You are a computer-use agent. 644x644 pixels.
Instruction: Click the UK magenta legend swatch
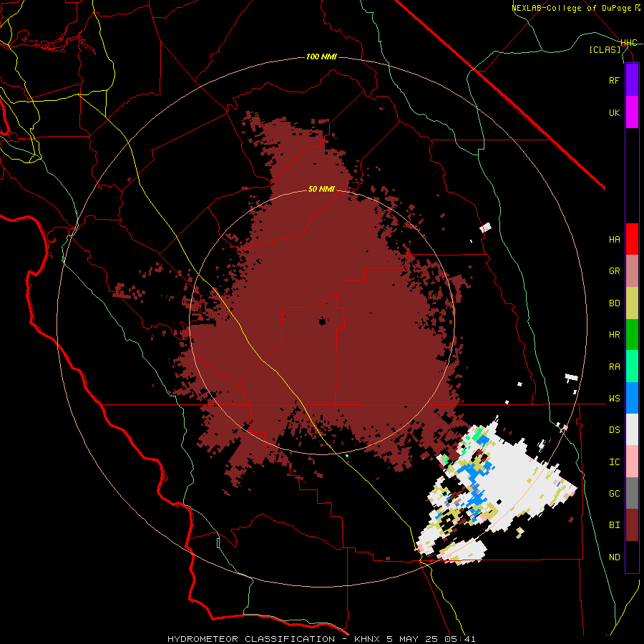click(x=632, y=112)
